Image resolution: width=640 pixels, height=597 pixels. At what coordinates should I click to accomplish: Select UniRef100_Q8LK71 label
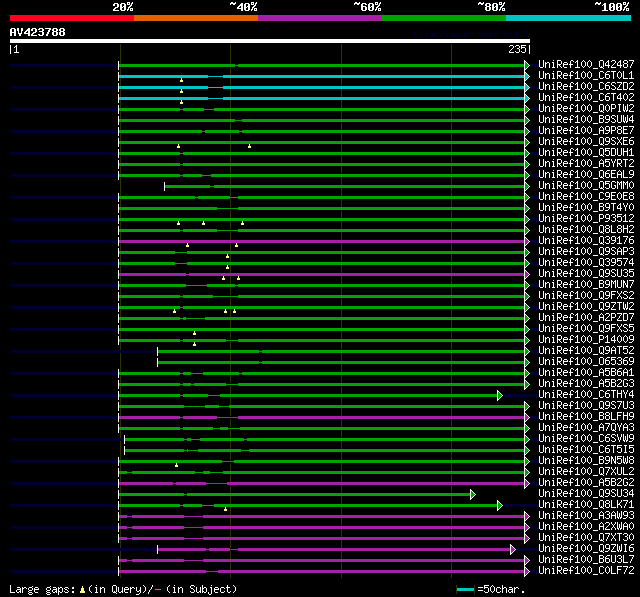click(586, 505)
